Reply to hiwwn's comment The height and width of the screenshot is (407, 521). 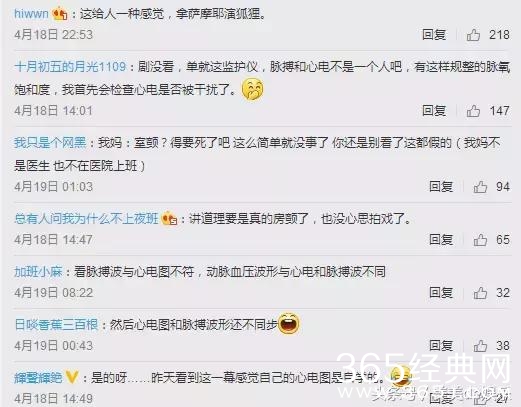[434, 35]
